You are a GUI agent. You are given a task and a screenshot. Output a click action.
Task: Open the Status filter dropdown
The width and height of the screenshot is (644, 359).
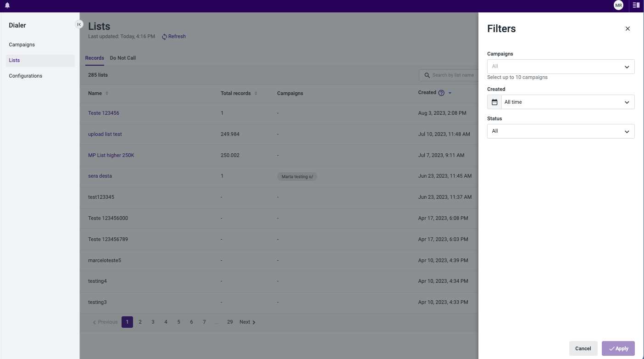pyautogui.click(x=561, y=131)
